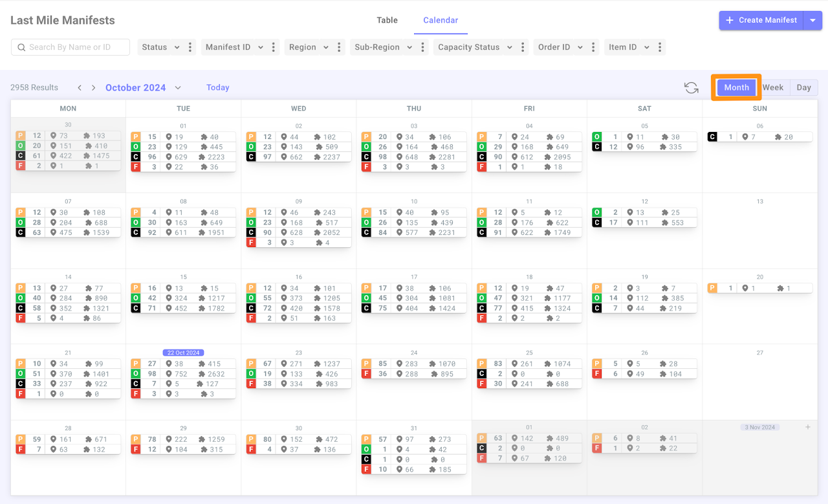Click green O badge on October 31
Screen dimensions: 828x504
coord(366,450)
